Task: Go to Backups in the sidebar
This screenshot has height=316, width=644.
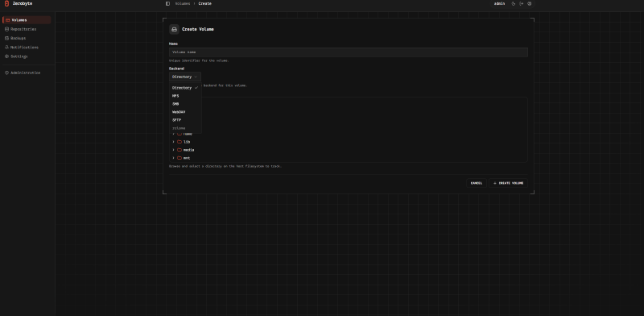Action: [x=27, y=38]
